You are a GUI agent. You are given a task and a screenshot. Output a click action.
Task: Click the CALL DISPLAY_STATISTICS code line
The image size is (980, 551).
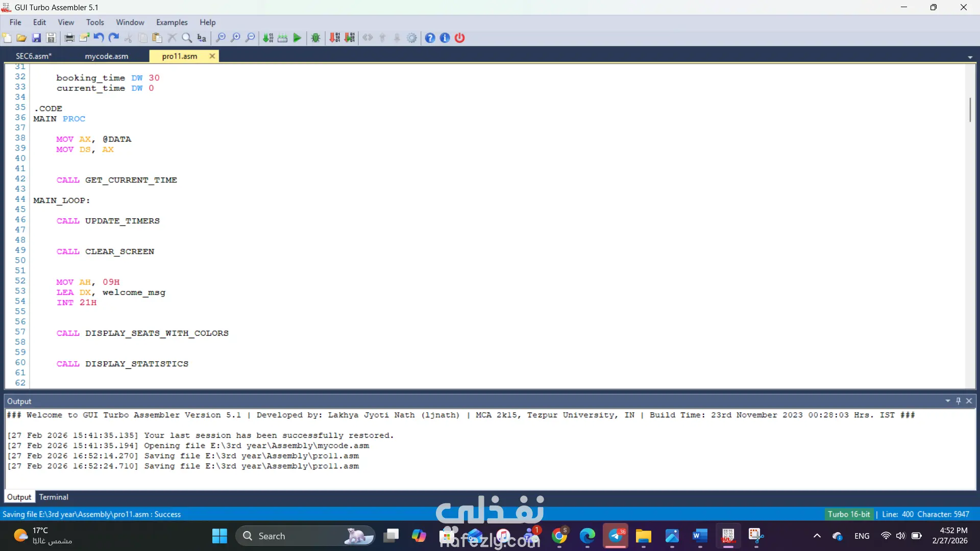122,364
